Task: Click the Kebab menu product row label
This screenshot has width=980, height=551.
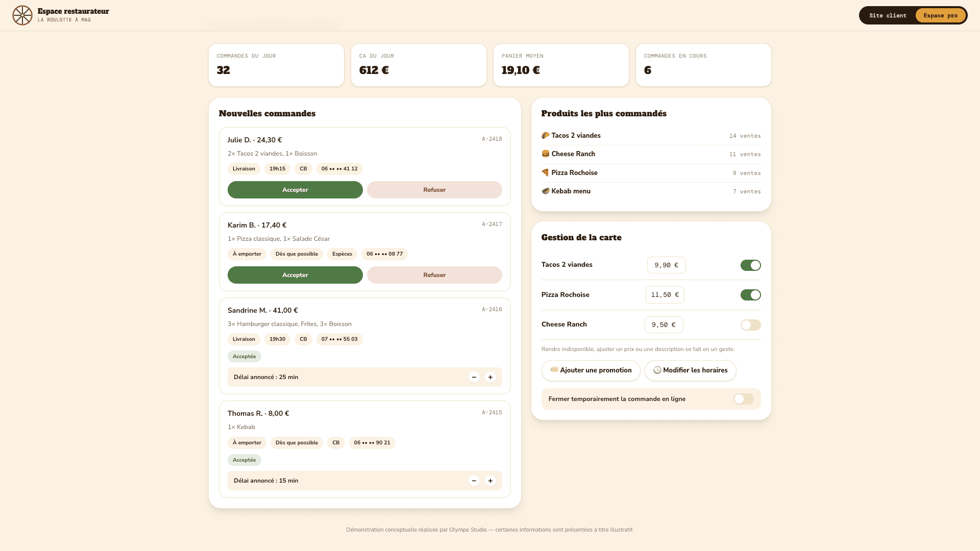Action: pyautogui.click(x=571, y=191)
